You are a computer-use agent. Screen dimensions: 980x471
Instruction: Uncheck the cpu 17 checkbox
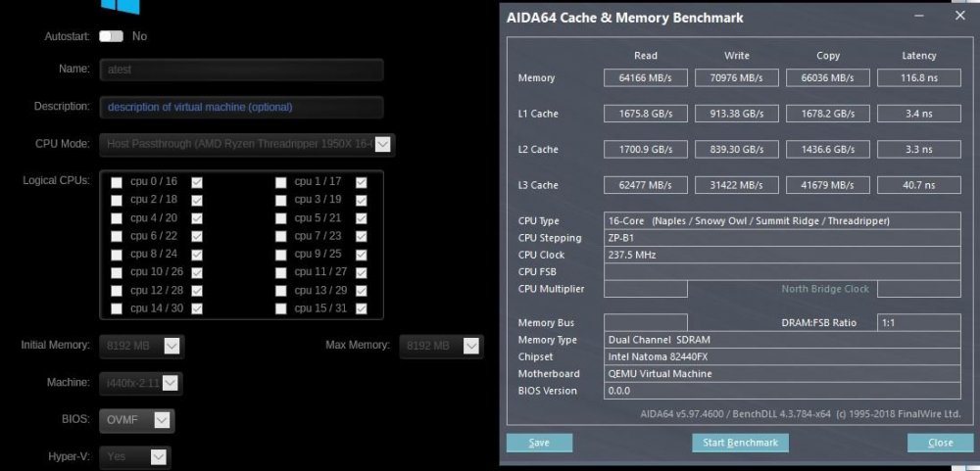(362, 182)
